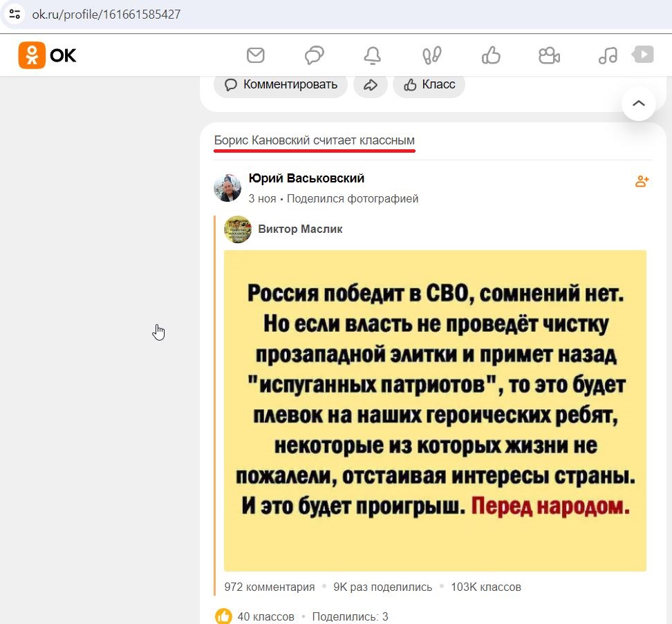The image size is (672, 624).
Task: Open Виктор Маслик's avatar thumbnail
Action: click(x=237, y=229)
